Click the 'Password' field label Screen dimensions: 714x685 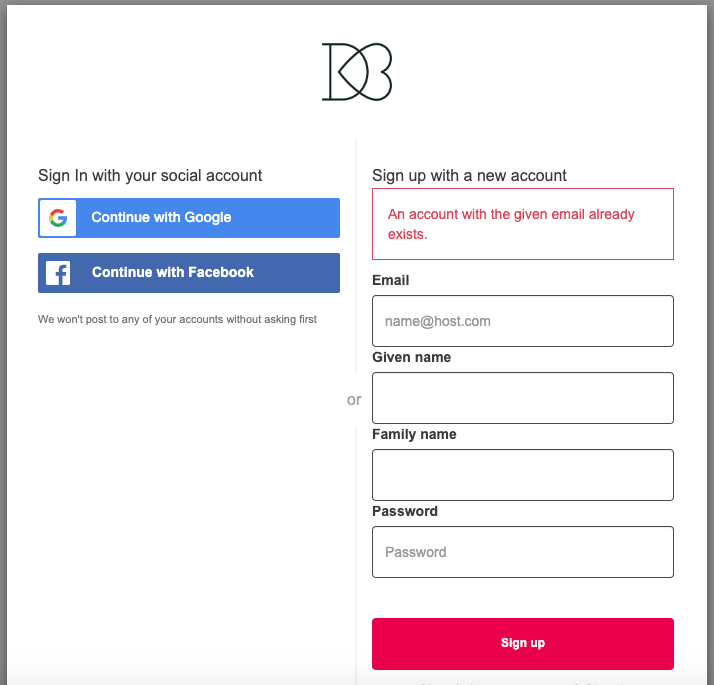pyautogui.click(x=405, y=511)
